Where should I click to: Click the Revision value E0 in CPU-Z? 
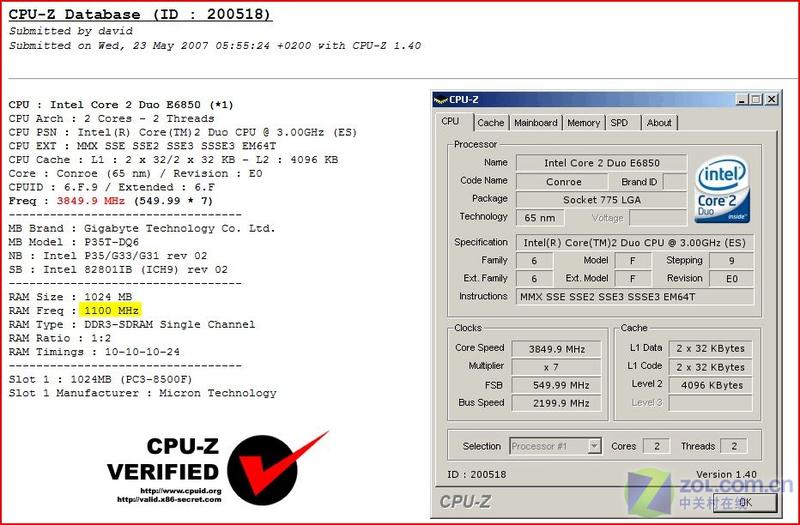click(x=731, y=279)
